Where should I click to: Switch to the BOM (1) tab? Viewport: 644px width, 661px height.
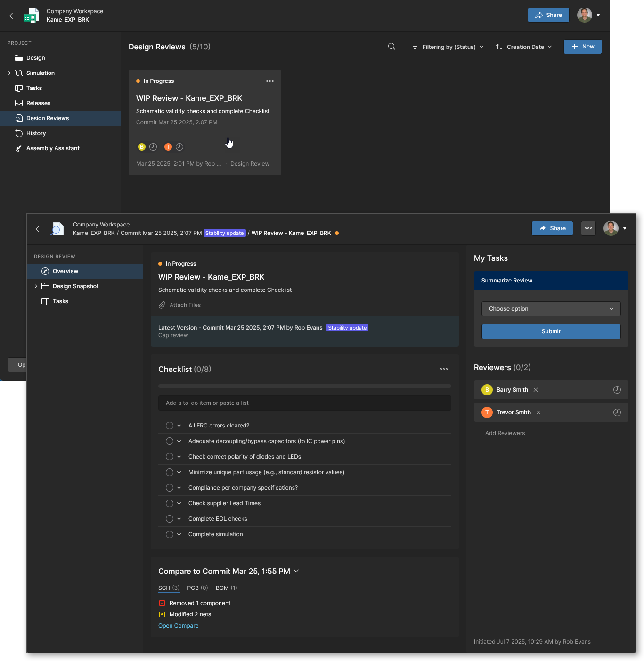226,588
